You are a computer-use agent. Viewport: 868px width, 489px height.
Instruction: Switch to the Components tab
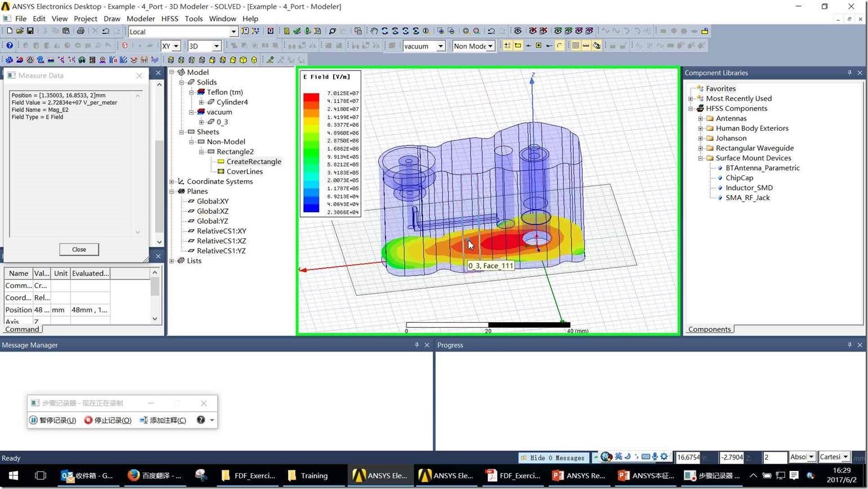(x=709, y=329)
